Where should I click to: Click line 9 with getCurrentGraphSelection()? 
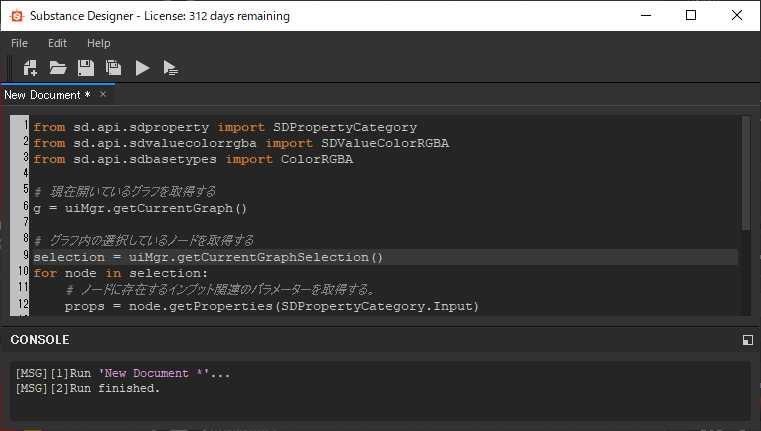point(385,257)
